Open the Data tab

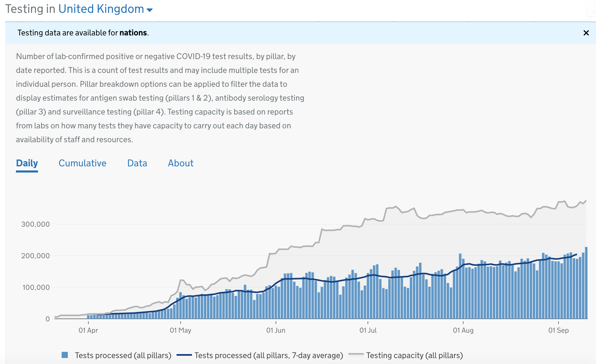point(137,163)
